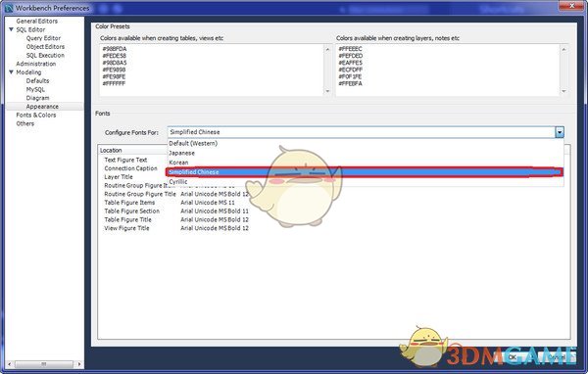The width and height of the screenshot is (588, 374).
Task: Click color #FFFFFF in tables list
Action: tap(114, 83)
